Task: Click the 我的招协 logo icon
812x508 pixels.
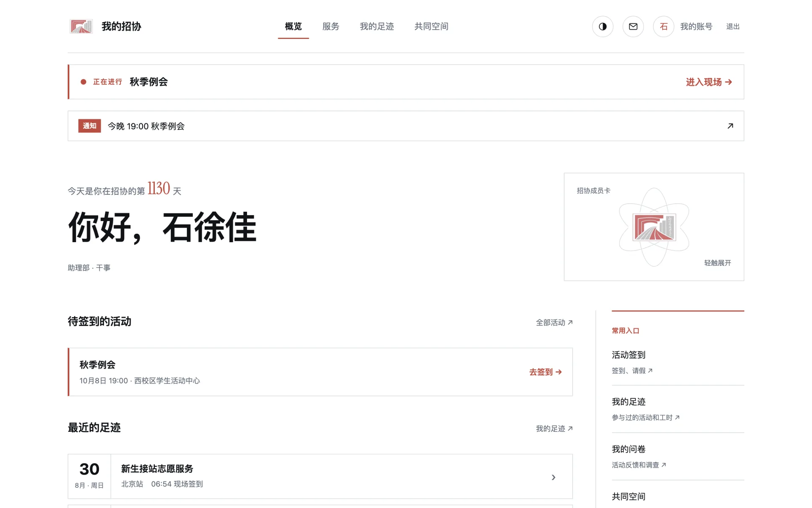Action: (x=81, y=27)
